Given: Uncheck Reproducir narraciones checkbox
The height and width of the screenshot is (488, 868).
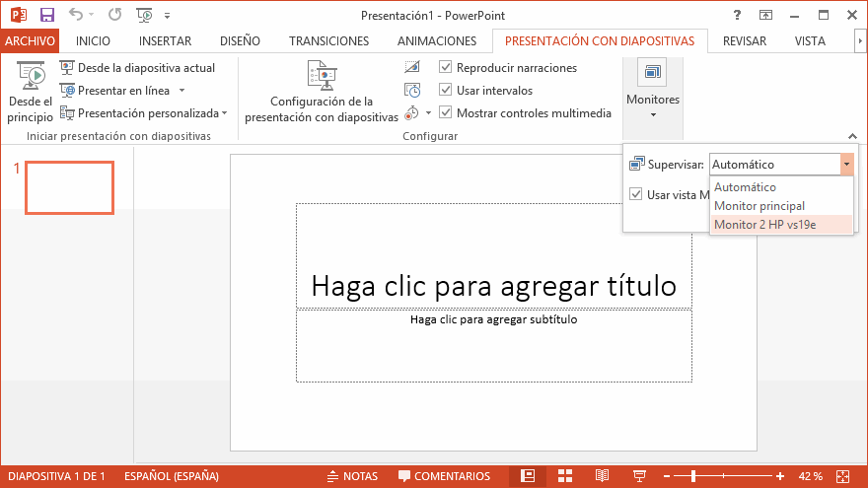Looking at the screenshot, I should tap(446, 68).
